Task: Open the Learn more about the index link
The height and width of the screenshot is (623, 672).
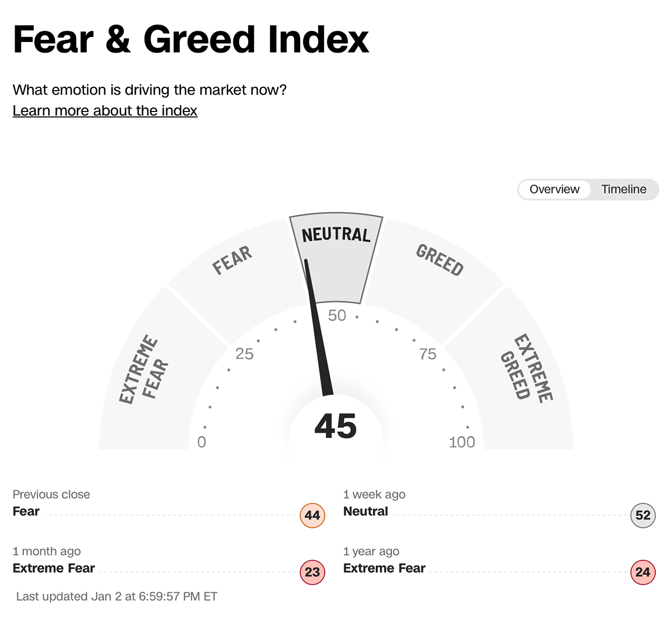Action: [105, 110]
